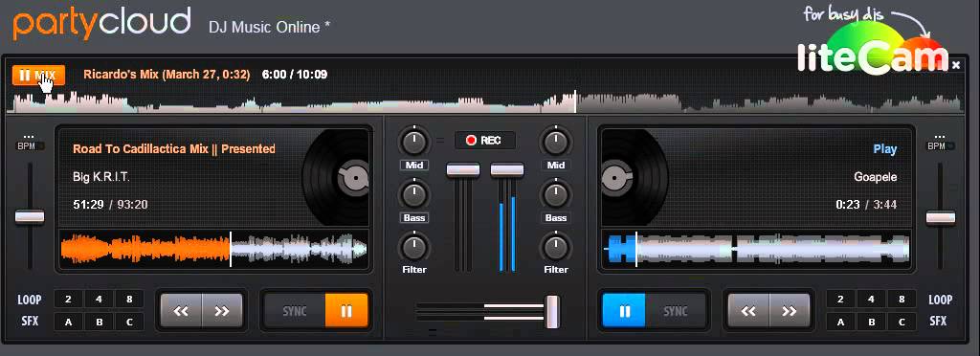Screen dimensions: 980x356
Task: Click the Play link on right deck
Action: coord(885,149)
